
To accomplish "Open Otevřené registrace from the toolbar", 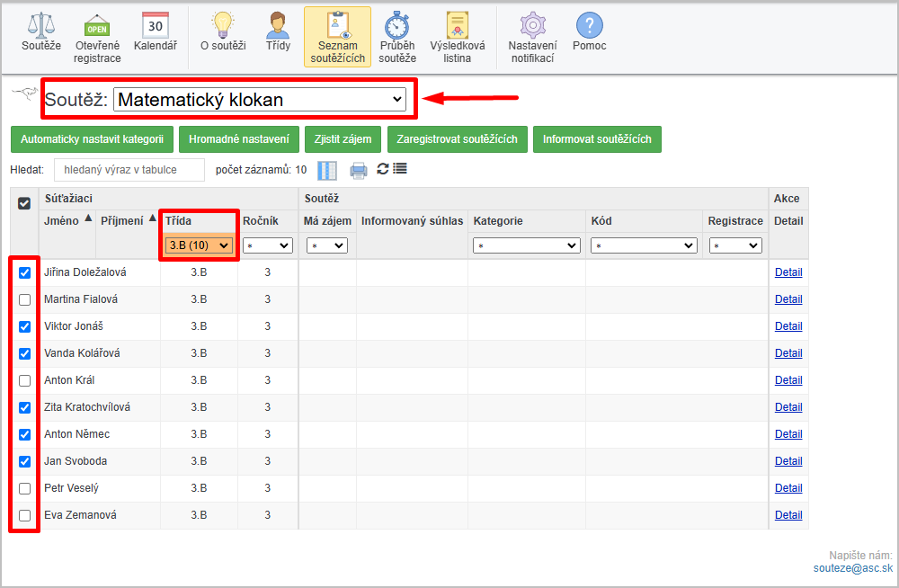I will (97, 25).
